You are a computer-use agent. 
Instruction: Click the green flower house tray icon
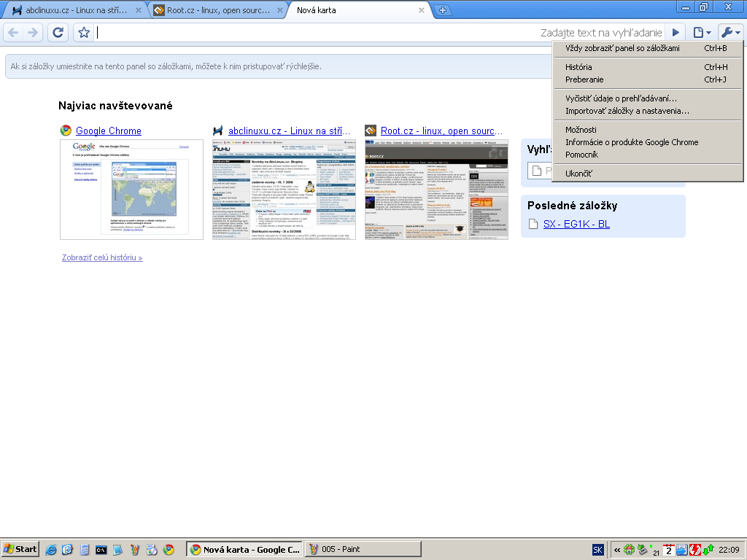click(630, 550)
